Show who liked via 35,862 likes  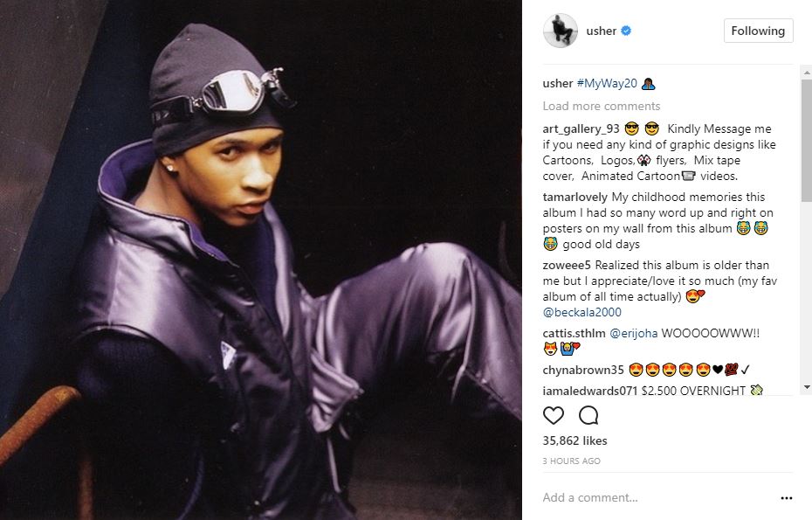[575, 440]
